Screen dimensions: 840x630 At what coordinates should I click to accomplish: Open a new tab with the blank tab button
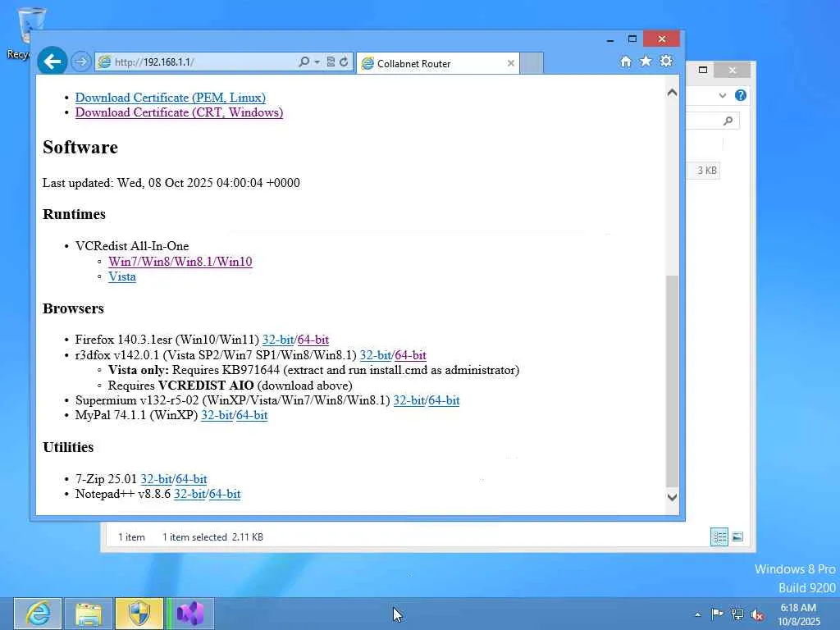(x=532, y=63)
